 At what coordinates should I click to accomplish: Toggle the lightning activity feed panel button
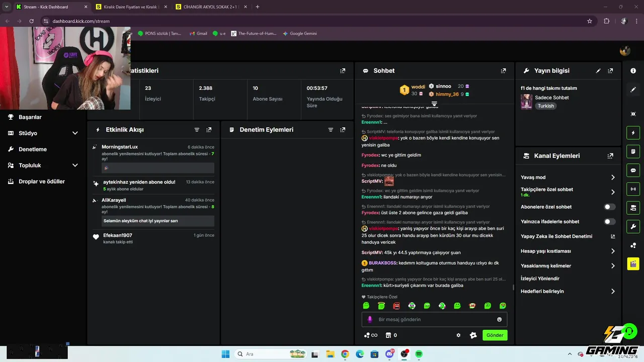[x=633, y=133]
